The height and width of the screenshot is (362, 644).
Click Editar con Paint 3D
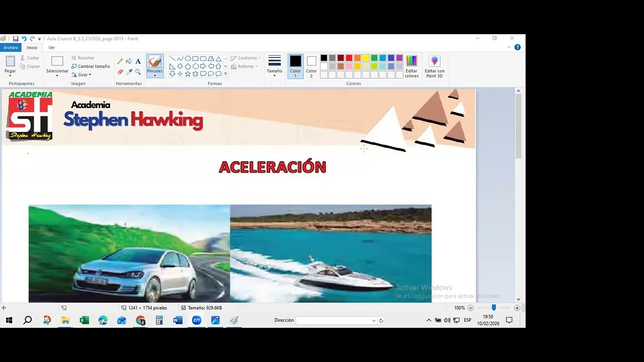(x=434, y=66)
